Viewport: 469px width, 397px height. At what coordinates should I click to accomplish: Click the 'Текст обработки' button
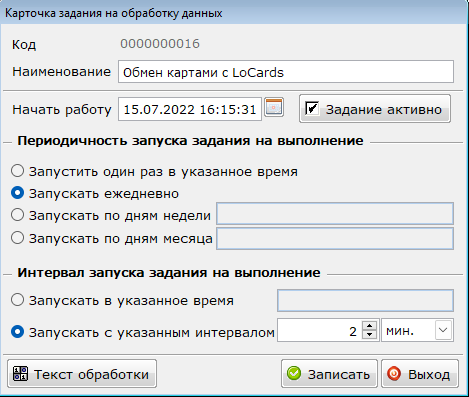pyautogui.click(x=82, y=374)
